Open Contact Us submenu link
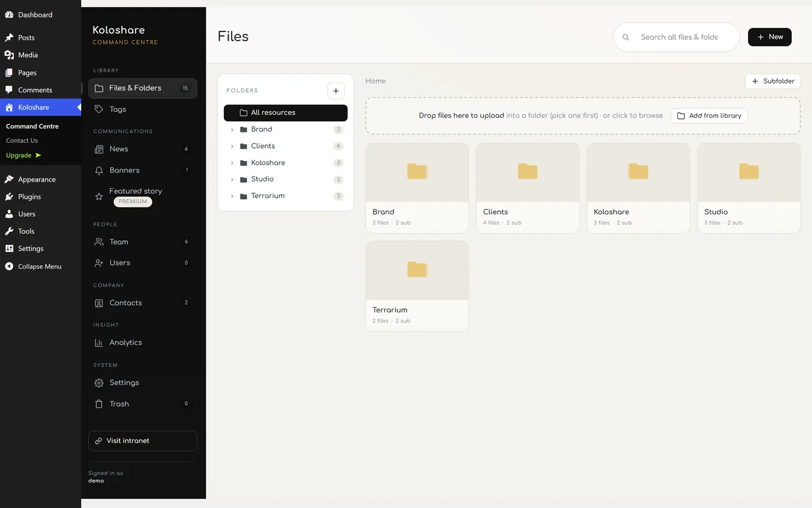The image size is (812, 508). point(22,140)
